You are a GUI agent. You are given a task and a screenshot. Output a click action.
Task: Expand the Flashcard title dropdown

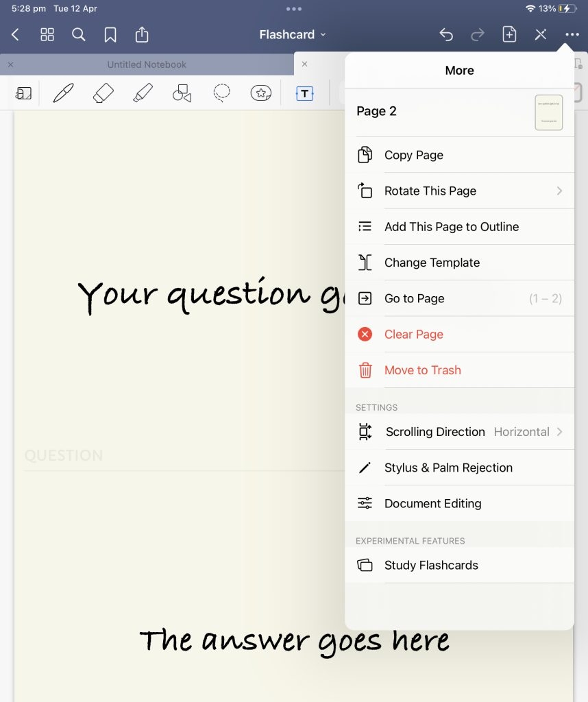pos(293,34)
